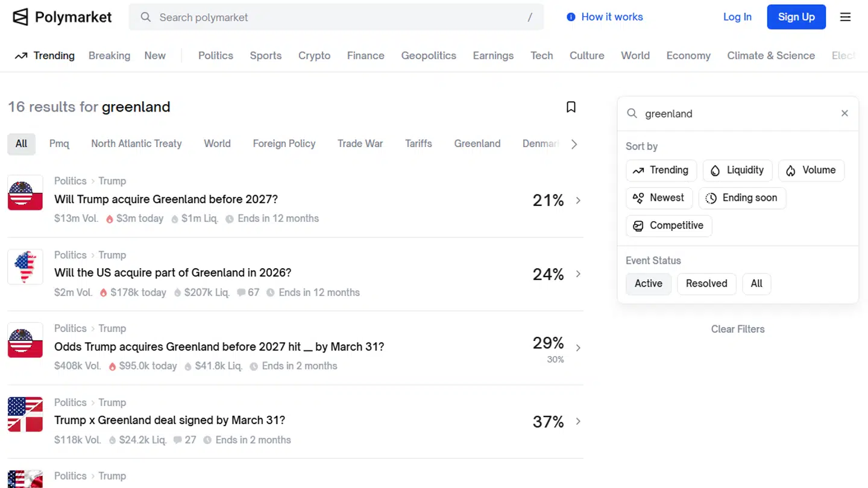Clear the greenland filter search text
This screenshot has width=868, height=488.
[x=844, y=113]
